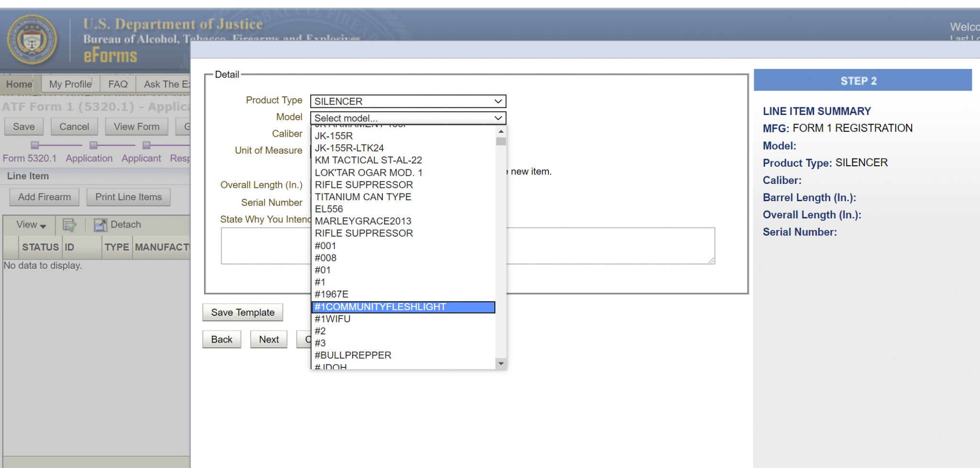Click the View Form button
The height and width of the screenshot is (468, 980).
(137, 127)
